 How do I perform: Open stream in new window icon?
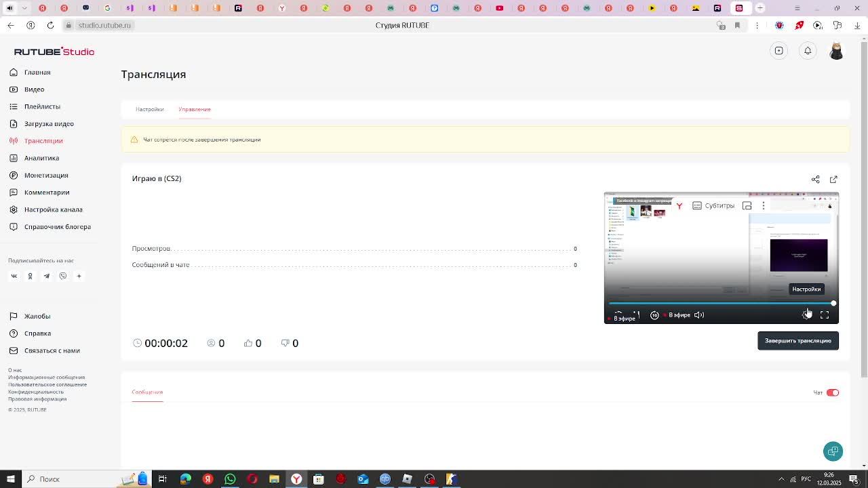tap(833, 180)
